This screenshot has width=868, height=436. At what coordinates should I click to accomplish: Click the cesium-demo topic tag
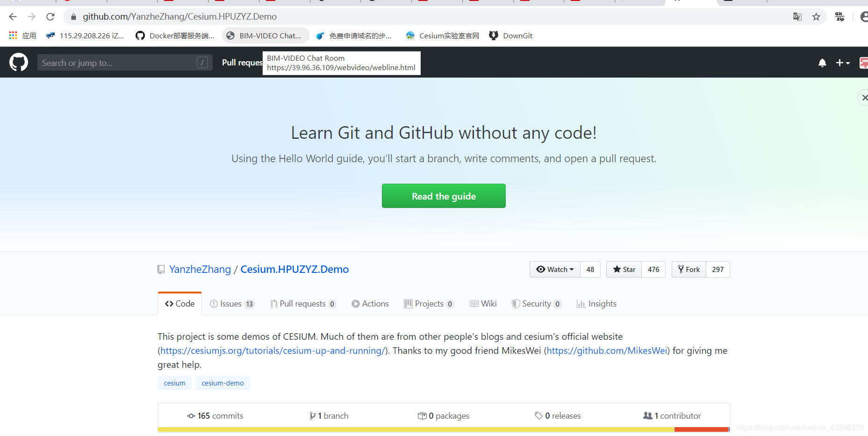(x=222, y=383)
